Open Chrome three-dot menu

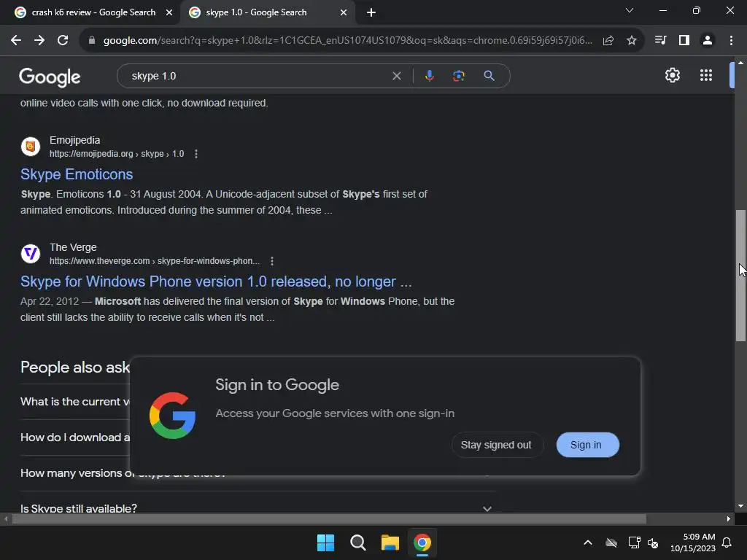click(x=731, y=41)
